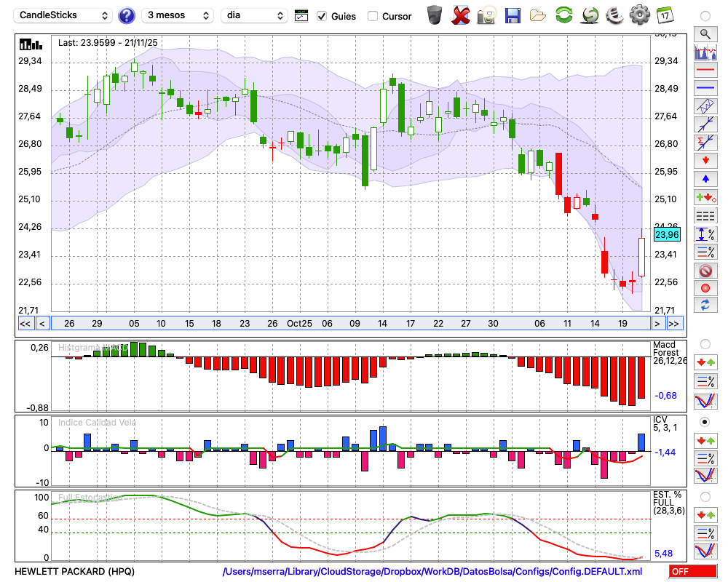Click the magnifying glass zoom tool
Screen dimensions: 728x582
(x=705, y=33)
